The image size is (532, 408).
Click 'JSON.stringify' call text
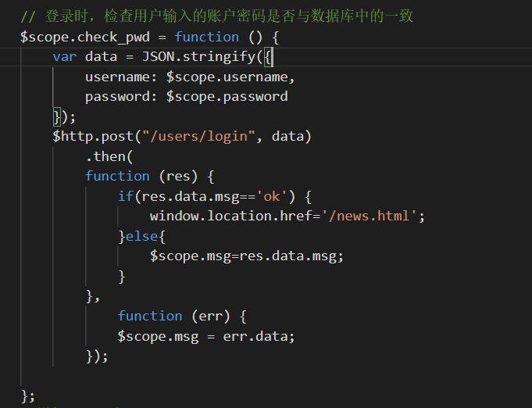tap(199, 57)
